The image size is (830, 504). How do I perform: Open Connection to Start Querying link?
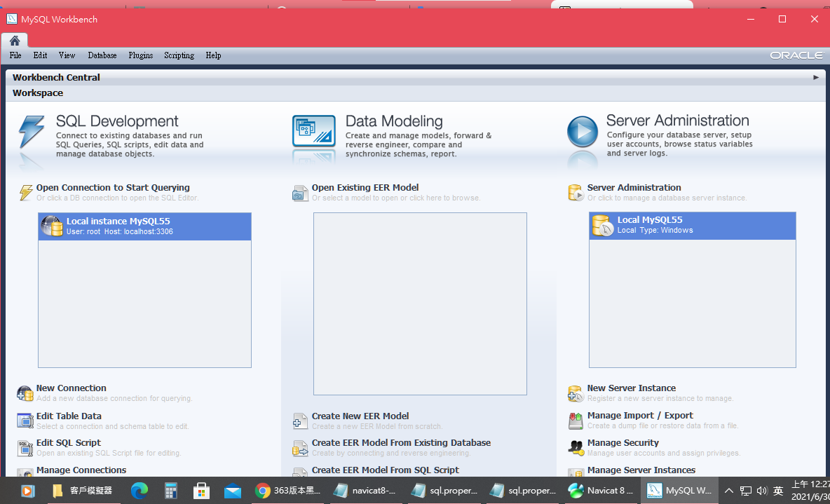tap(113, 187)
